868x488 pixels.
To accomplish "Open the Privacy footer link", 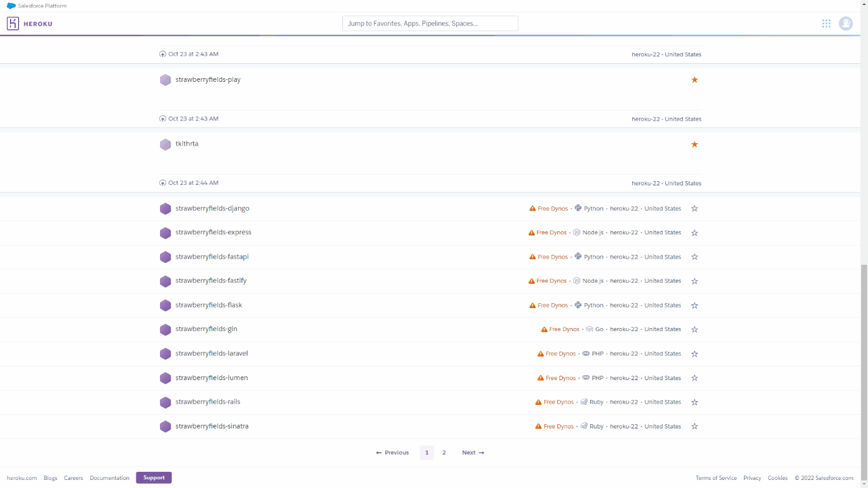I will 752,478.
